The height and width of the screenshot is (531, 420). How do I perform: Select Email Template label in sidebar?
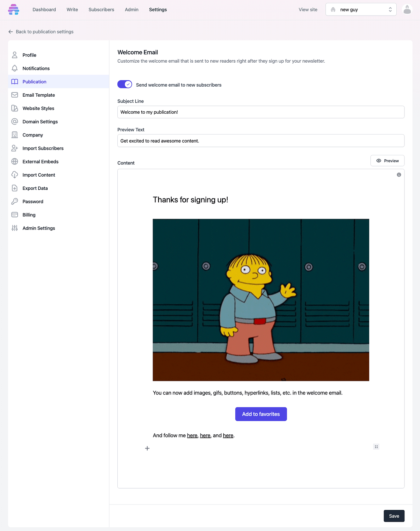[39, 95]
